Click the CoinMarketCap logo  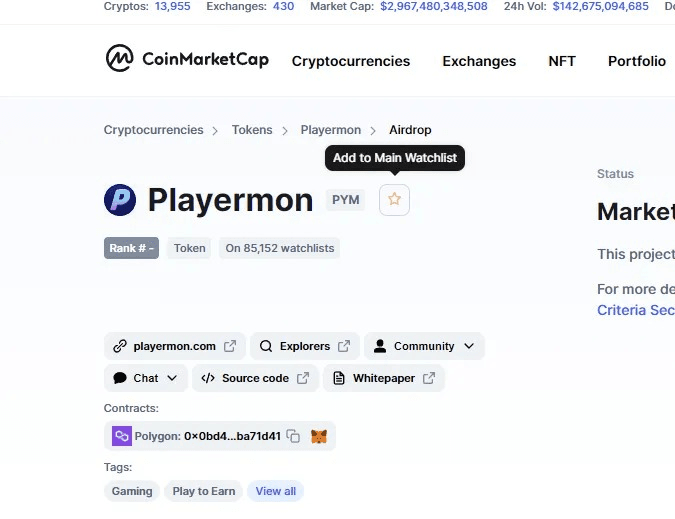(x=187, y=58)
